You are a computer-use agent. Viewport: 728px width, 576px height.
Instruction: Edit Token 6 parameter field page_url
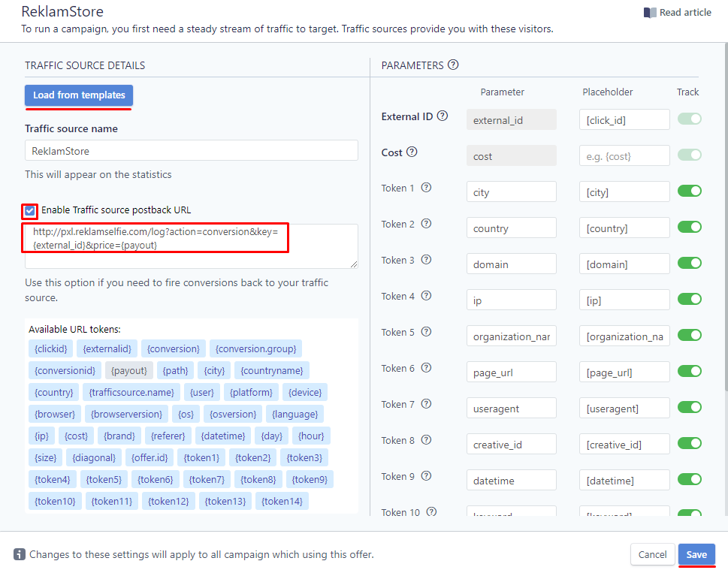511,372
